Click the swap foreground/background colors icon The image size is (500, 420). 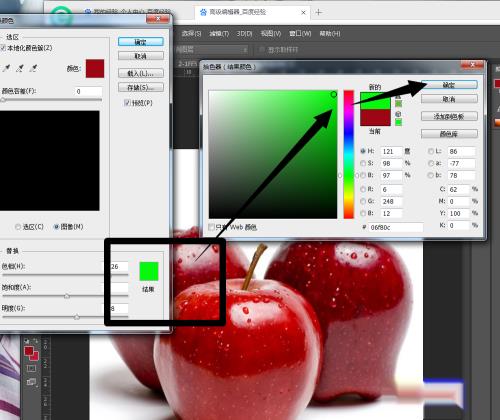(x=35, y=341)
